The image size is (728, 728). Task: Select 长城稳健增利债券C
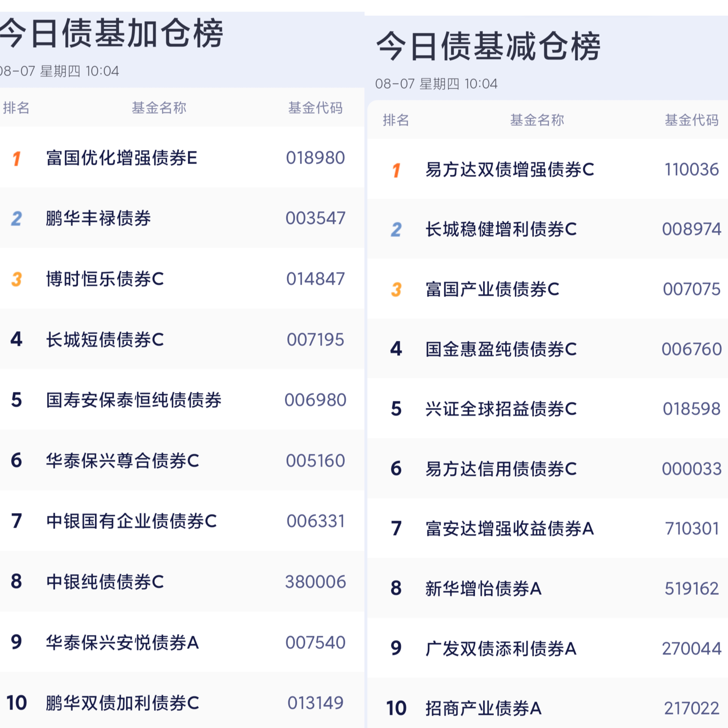click(x=501, y=229)
